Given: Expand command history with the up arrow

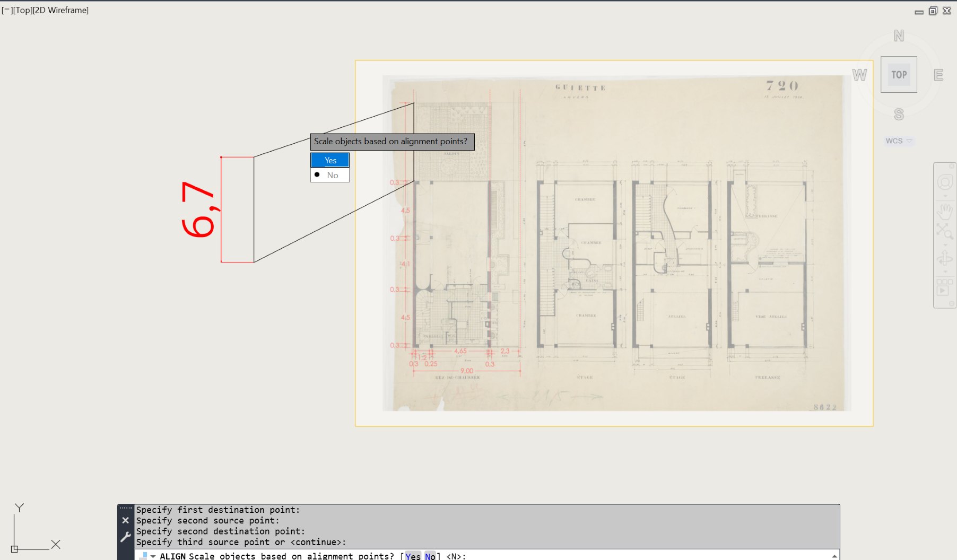Looking at the screenshot, I should click(834, 556).
